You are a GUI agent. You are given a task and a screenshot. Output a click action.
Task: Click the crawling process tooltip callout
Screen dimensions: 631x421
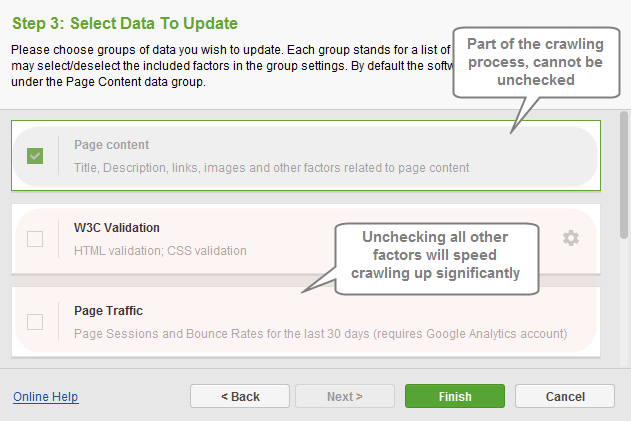point(536,62)
